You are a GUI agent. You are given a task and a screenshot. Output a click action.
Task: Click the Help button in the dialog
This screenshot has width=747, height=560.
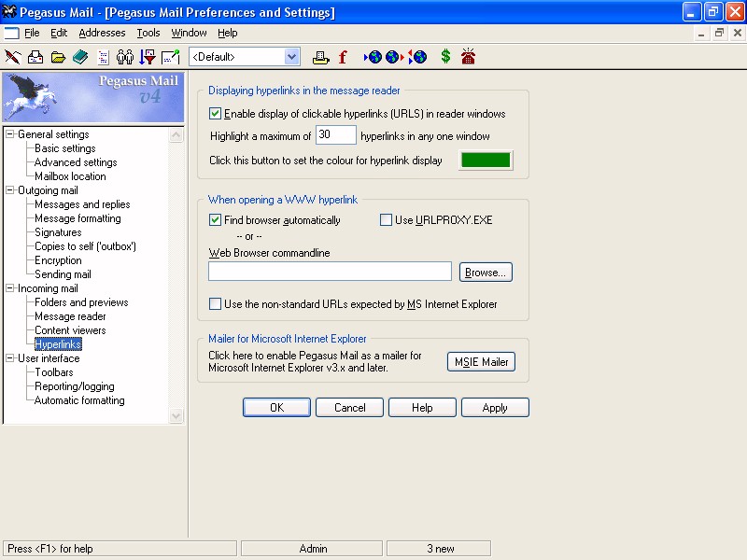(x=422, y=408)
